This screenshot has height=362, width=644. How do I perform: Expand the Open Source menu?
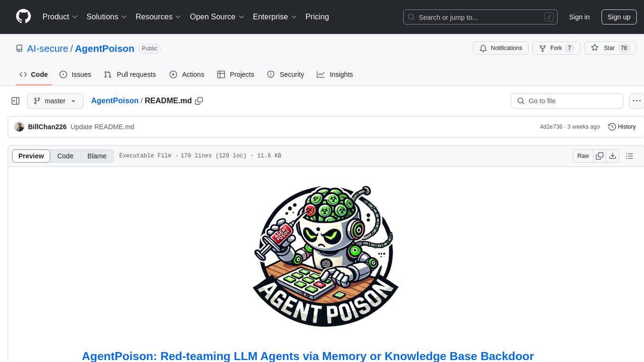point(217,17)
